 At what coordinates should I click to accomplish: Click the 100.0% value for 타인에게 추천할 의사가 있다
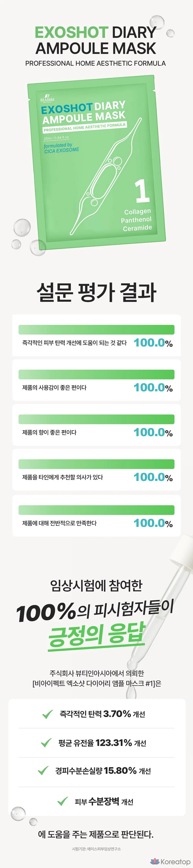153,477
